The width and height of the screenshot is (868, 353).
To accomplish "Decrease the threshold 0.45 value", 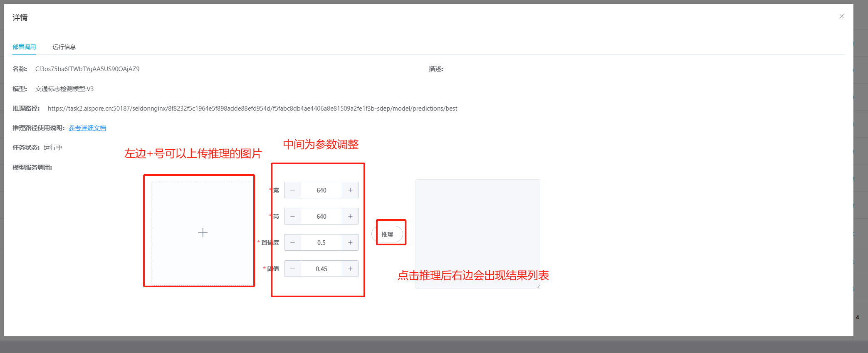I will coord(292,269).
